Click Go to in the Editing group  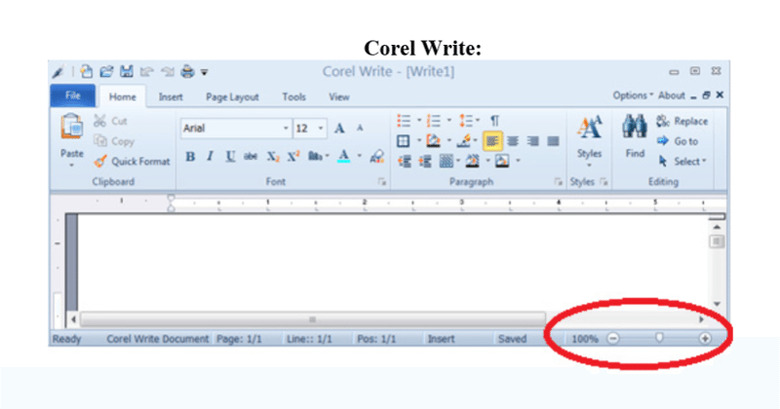click(x=678, y=141)
